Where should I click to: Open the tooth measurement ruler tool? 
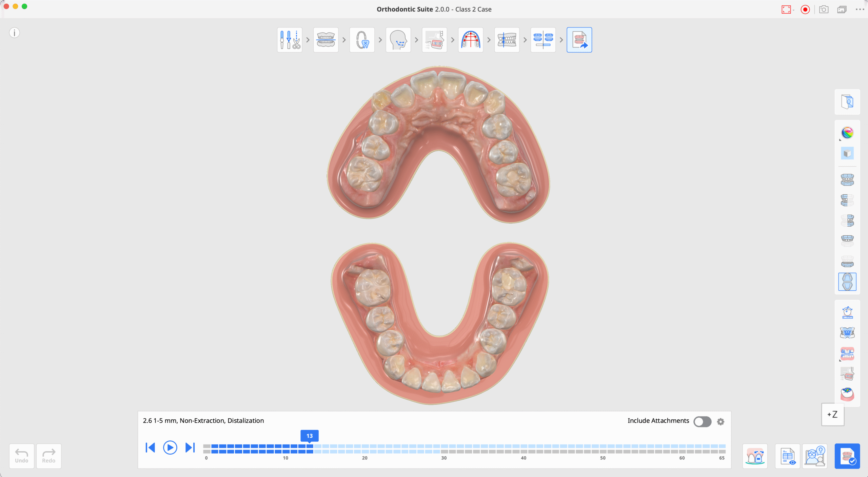pyautogui.click(x=847, y=312)
